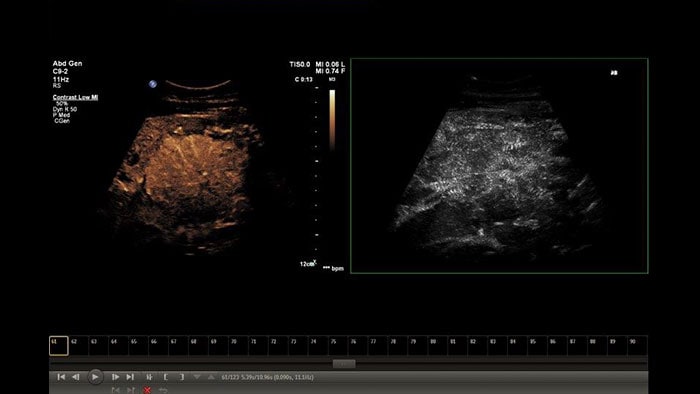Select frame thumbnail 65
This screenshot has height=394, width=700.
tap(138, 346)
